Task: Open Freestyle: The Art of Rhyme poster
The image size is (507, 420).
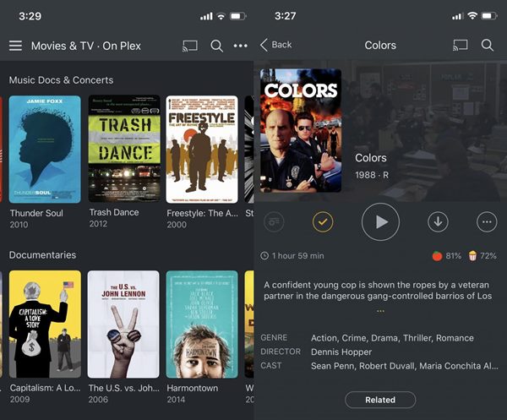Action: click(202, 150)
